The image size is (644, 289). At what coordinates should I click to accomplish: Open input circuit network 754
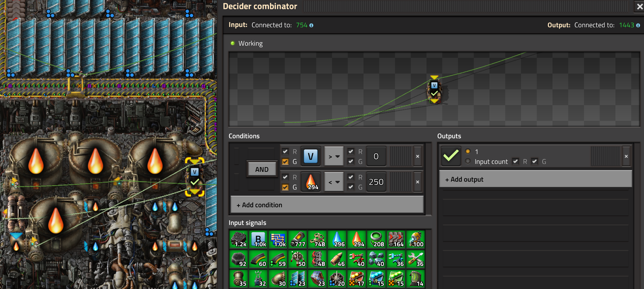pyautogui.click(x=301, y=25)
